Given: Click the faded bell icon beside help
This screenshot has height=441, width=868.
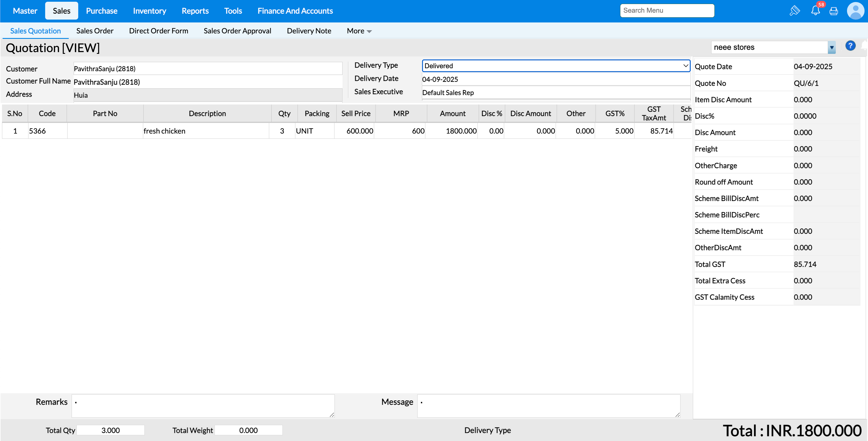Looking at the screenshot, I should pos(865,45).
